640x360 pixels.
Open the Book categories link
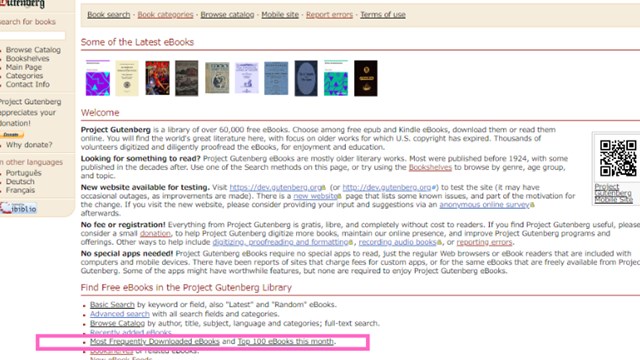pos(165,15)
